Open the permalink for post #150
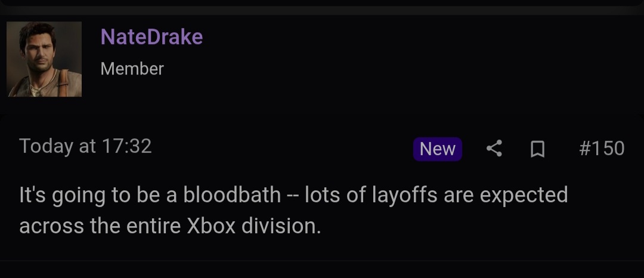Viewport: 644px width, 278px height. (602, 148)
